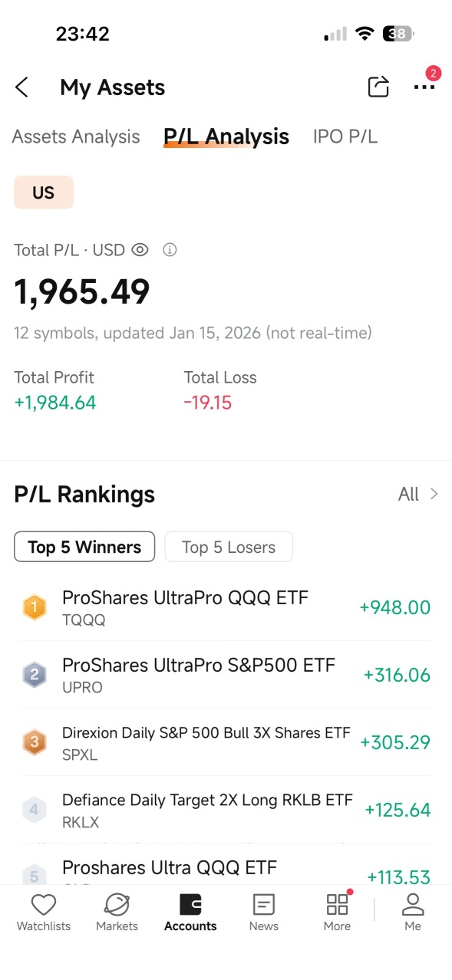The image size is (452, 980).
Task: Open the three-dot more options menu
Action: [424, 87]
